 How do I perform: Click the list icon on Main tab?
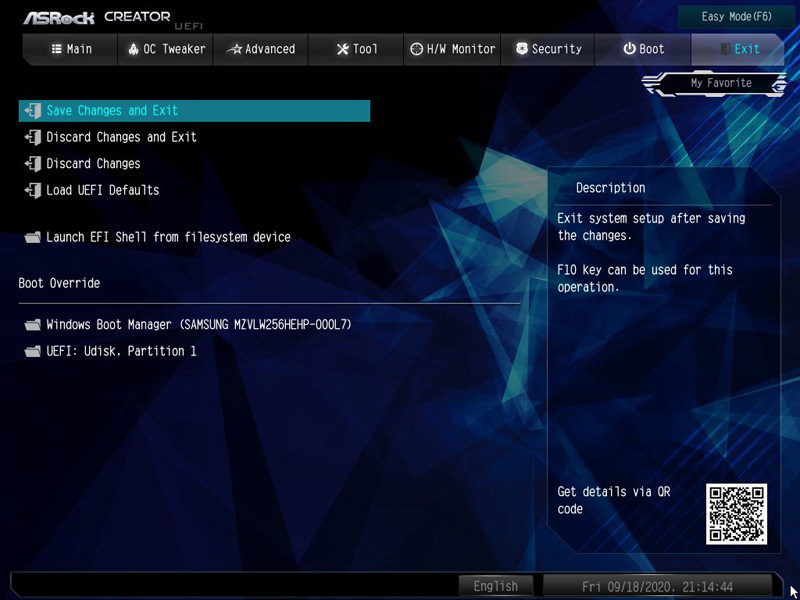pyautogui.click(x=57, y=49)
